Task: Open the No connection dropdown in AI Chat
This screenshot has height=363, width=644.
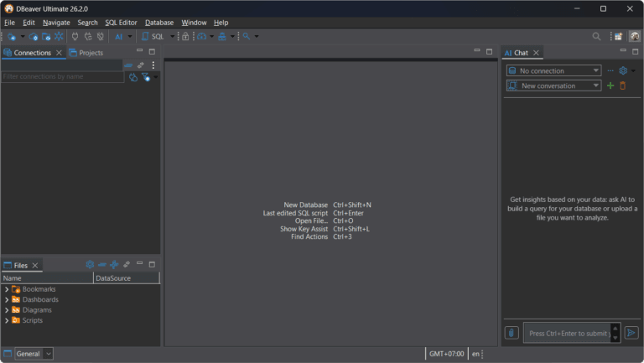Action: tap(553, 70)
